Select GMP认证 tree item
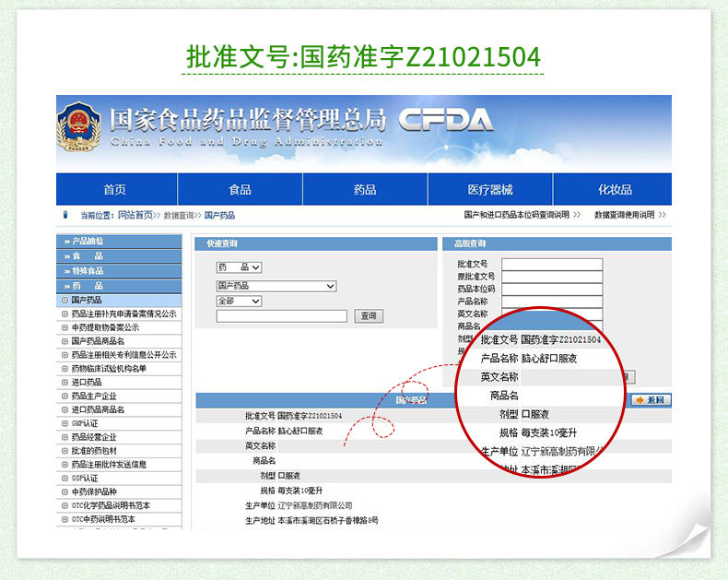Image resolution: width=728 pixels, height=580 pixels. [85, 423]
